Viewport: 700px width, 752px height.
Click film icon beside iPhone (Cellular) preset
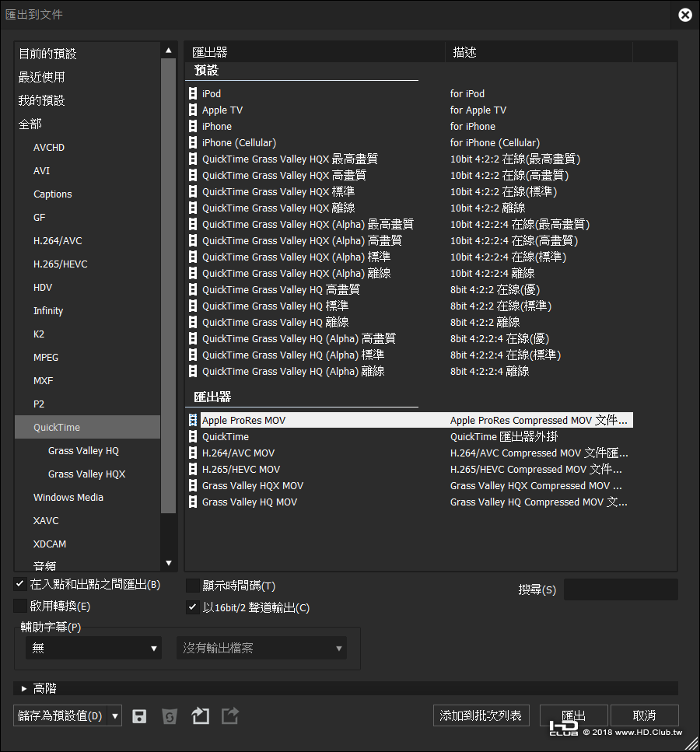coord(193,142)
